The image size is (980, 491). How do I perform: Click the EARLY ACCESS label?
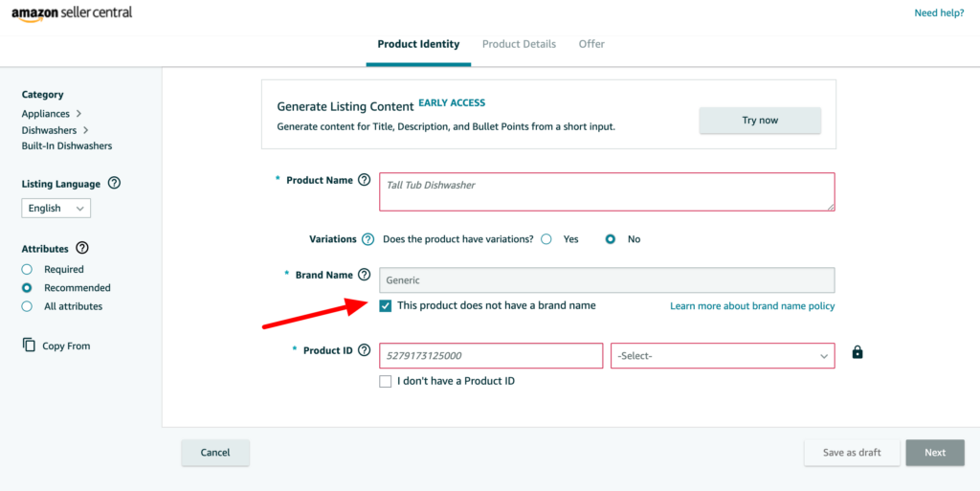point(452,102)
